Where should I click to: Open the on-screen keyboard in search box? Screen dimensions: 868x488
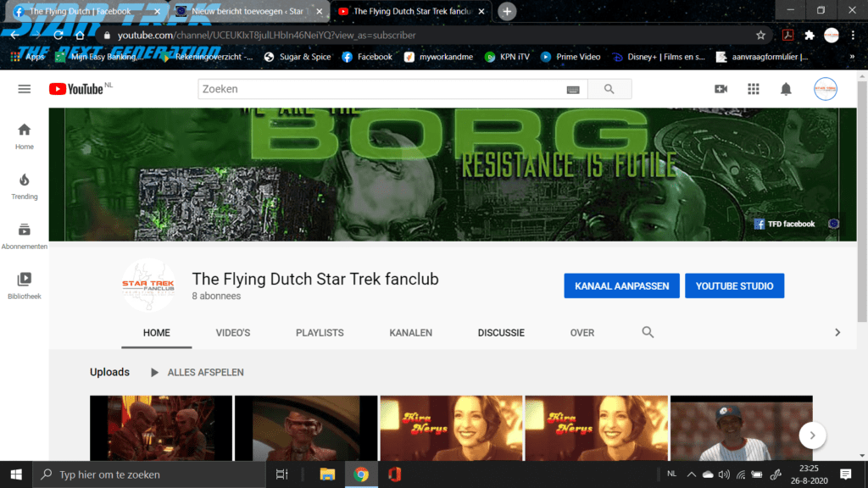(x=573, y=90)
